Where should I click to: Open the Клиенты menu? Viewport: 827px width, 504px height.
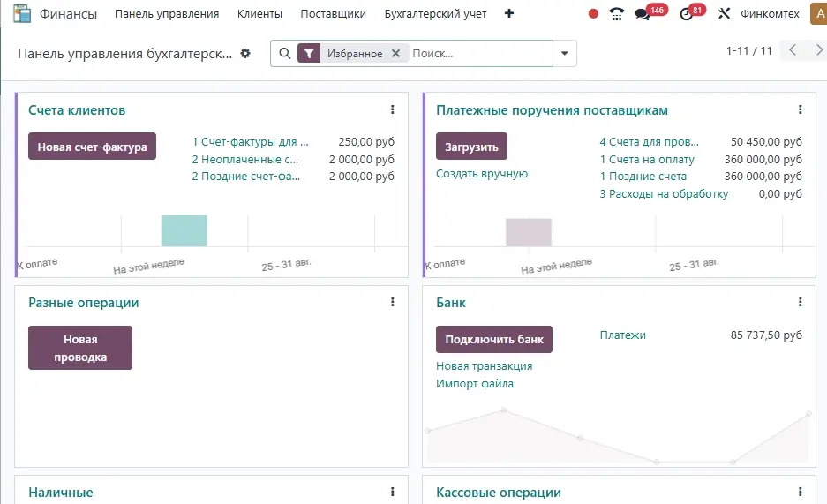[x=259, y=14]
